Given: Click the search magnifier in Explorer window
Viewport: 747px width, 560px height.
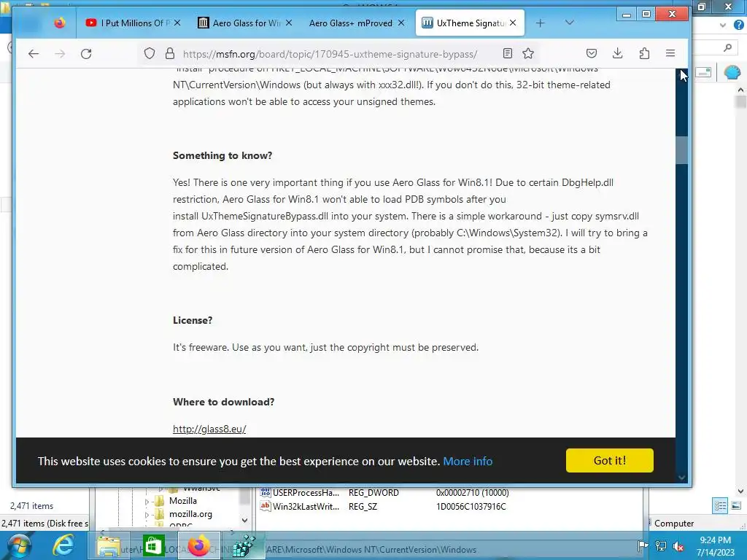Looking at the screenshot, I should 727,47.
